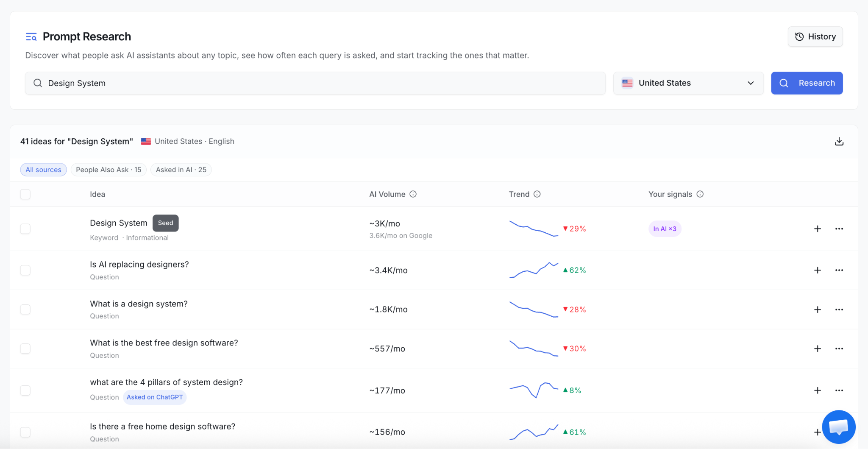Check the select-all checkbox in the header

(x=25, y=194)
